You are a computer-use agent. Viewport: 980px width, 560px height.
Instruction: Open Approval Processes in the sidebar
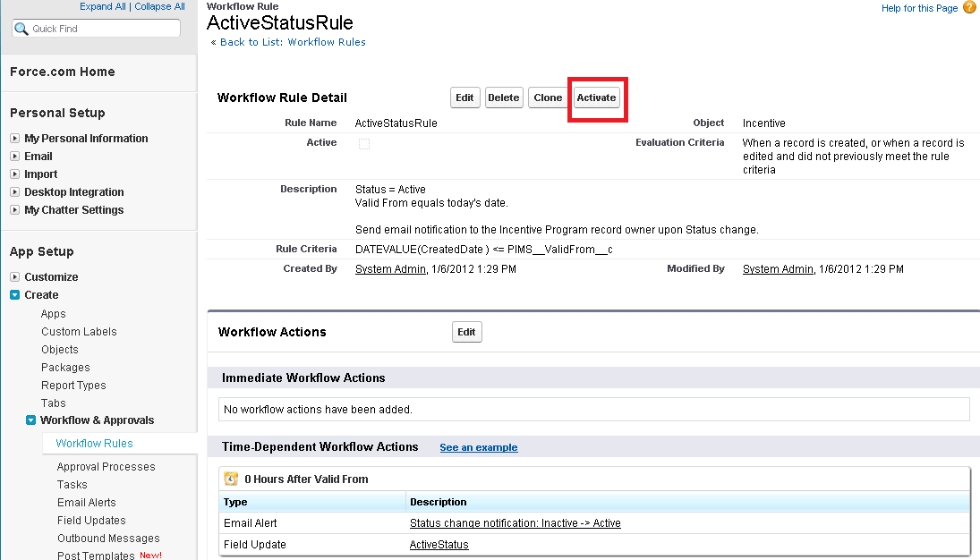[x=106, y=467]
